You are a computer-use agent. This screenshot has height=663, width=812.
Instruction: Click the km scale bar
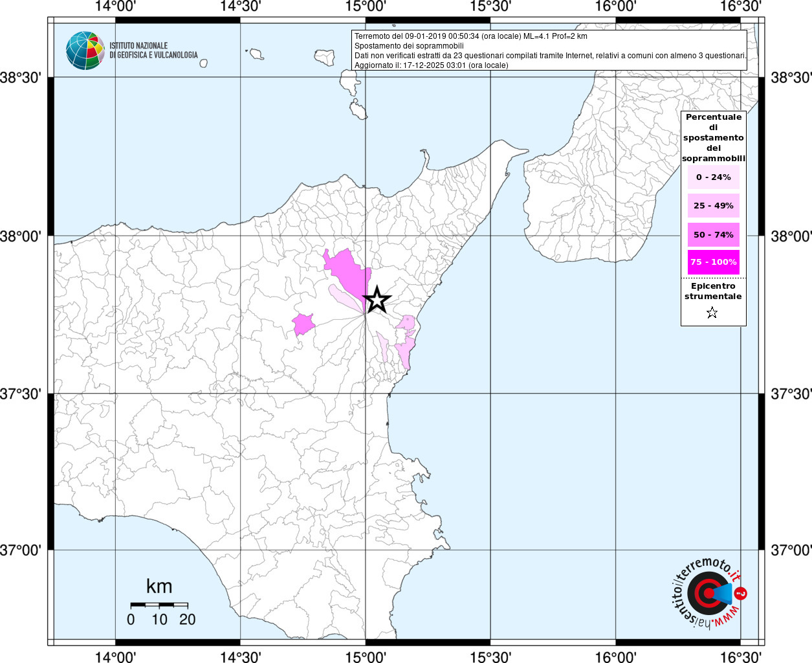pos(159,605)
